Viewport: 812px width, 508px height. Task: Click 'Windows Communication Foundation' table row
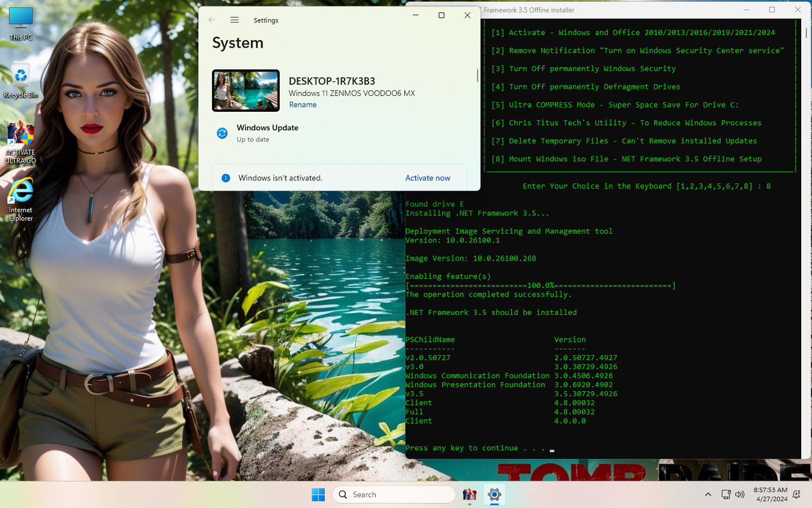click(x=509, y=376)
